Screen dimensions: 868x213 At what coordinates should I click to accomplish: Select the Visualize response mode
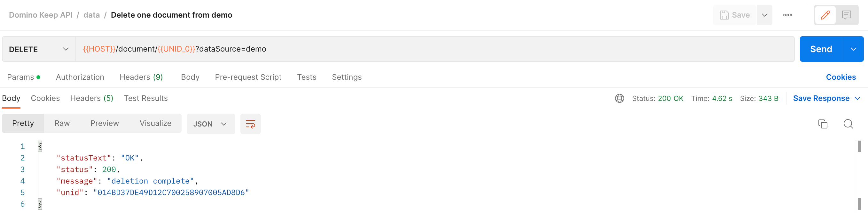click(155, 123)
